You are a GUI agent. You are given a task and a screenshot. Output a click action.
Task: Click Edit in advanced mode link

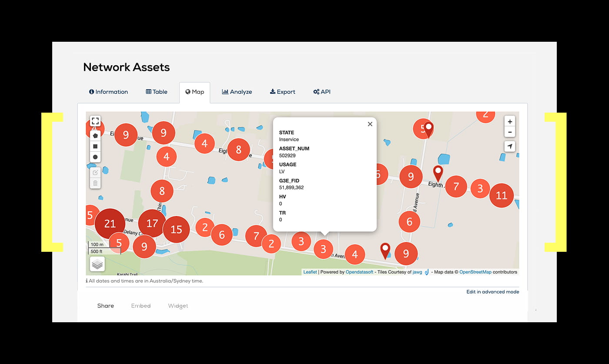point(492,292)
